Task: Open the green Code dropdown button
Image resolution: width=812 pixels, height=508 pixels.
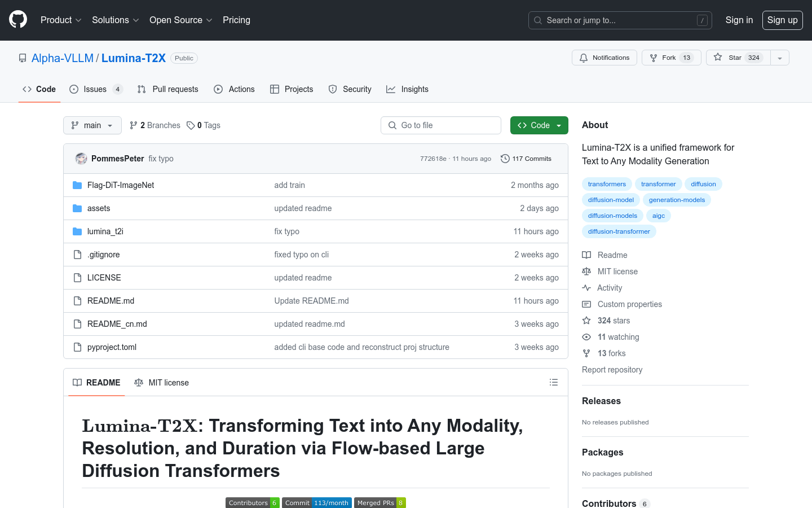Action: (x=539, y=125)
